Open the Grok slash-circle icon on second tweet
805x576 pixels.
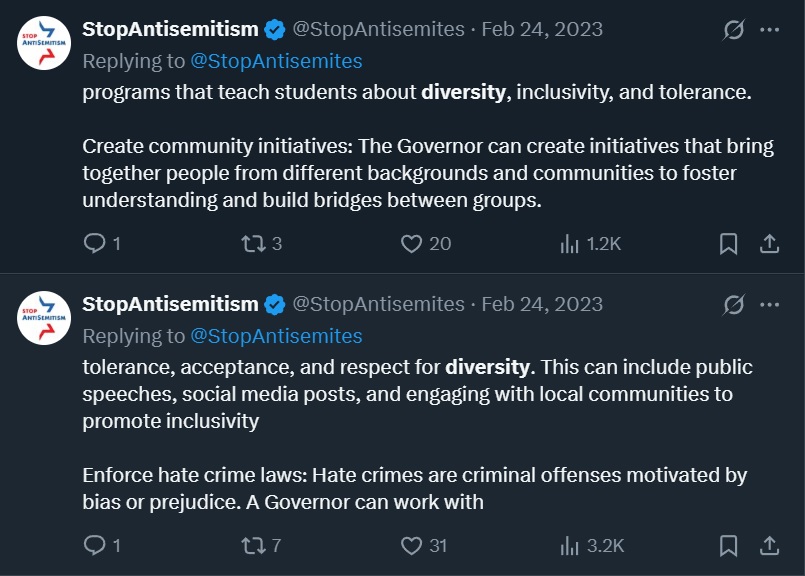734,305
